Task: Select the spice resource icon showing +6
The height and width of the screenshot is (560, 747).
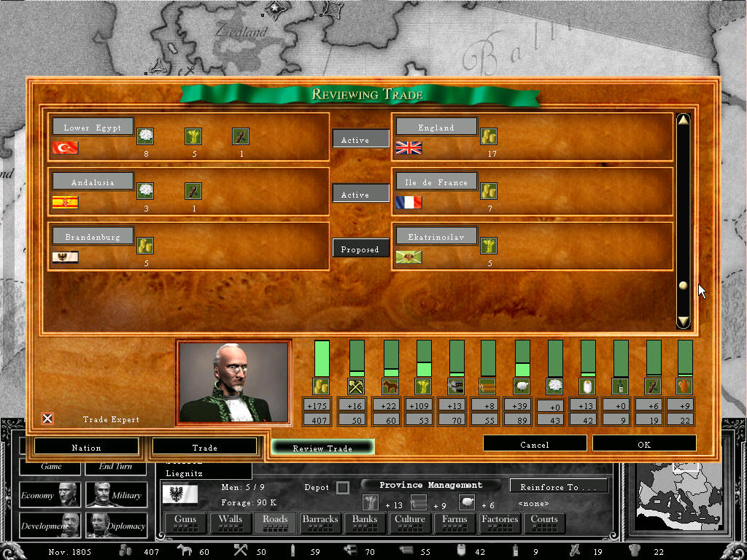Action: pyautogui.click(x=653, y=386)
